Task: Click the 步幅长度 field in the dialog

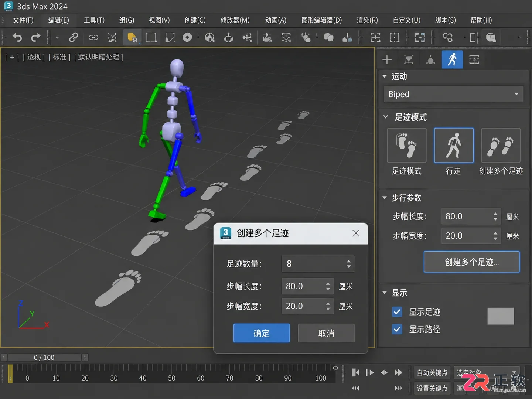Action: pos(307,286)
